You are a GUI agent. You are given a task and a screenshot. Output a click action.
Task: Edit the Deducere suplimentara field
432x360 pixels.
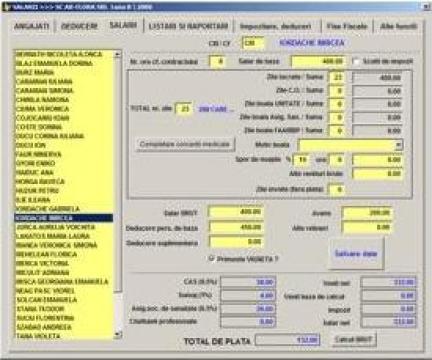pyautogui.click(x=236, y=242)
